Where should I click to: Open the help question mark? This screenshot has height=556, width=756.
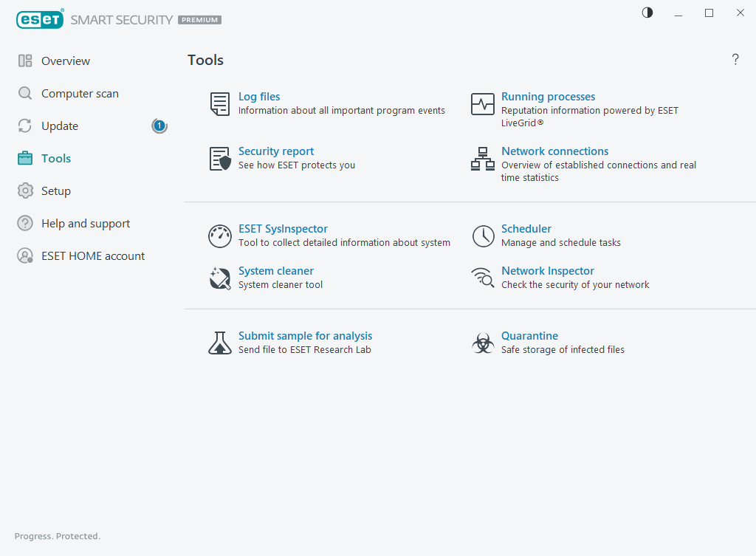[x=735, y=60]
